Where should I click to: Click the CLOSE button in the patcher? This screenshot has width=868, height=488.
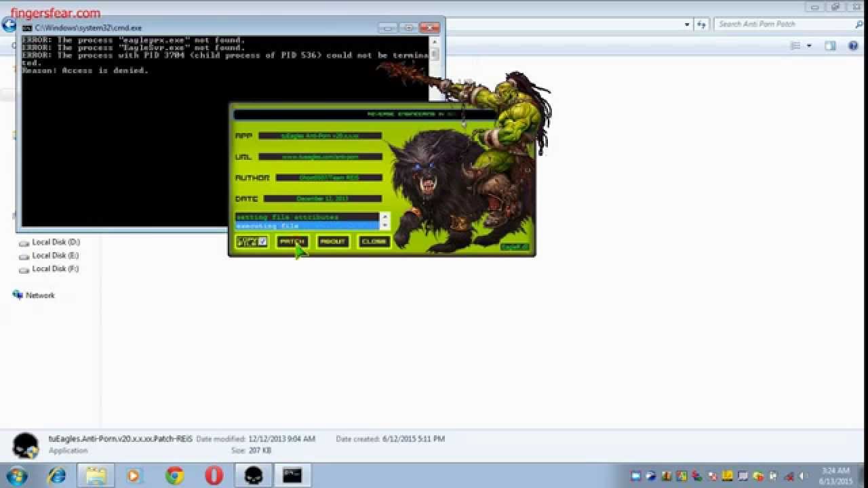click(x=374, y=241)
